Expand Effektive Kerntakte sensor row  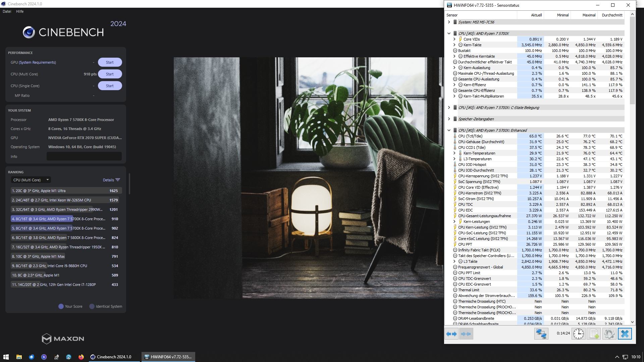(454, 56)
